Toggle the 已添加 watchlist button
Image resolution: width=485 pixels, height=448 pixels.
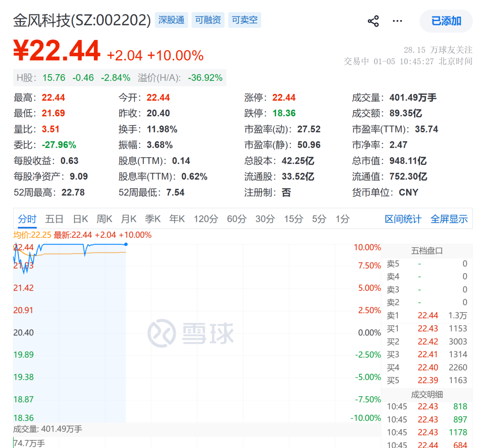click(x=446, y=21)
